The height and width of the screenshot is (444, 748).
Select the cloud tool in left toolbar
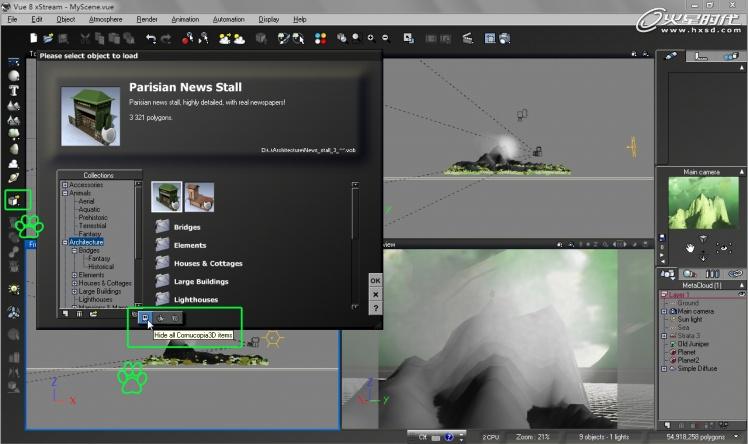[x=14, y=164]
